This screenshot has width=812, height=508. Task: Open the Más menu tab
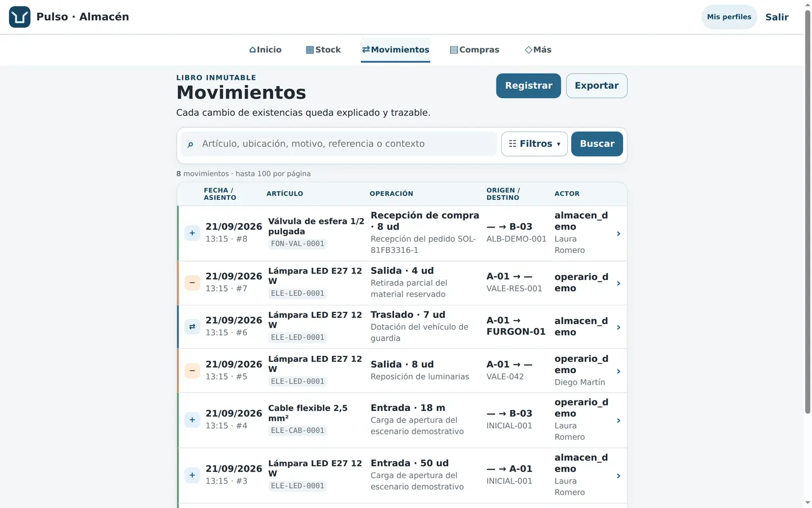(x=538, y=50)
